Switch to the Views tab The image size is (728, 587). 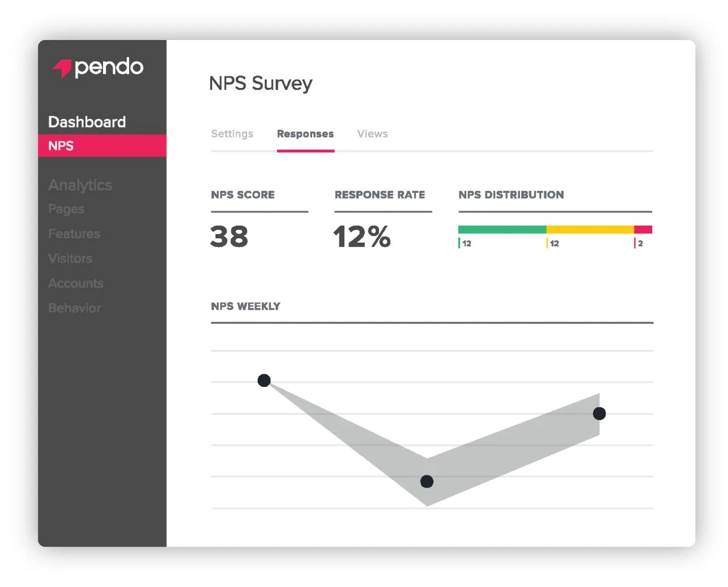[x=372, y=134]
